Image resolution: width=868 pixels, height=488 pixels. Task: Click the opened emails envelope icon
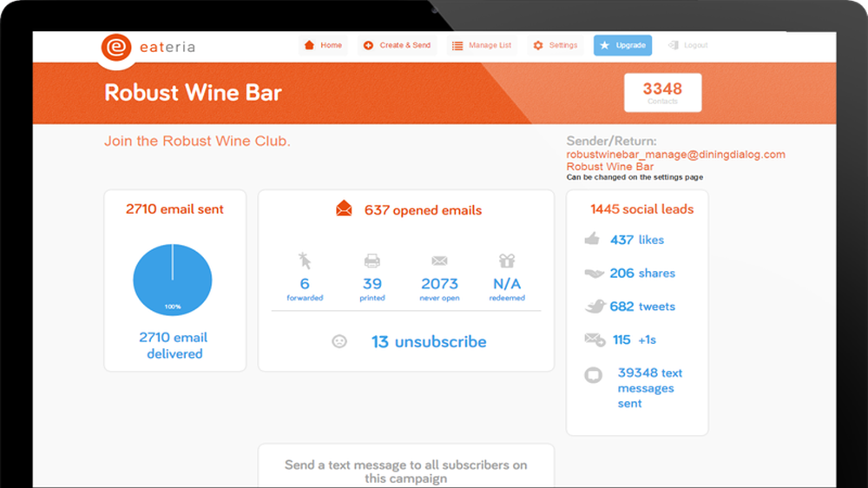(344, 208)
